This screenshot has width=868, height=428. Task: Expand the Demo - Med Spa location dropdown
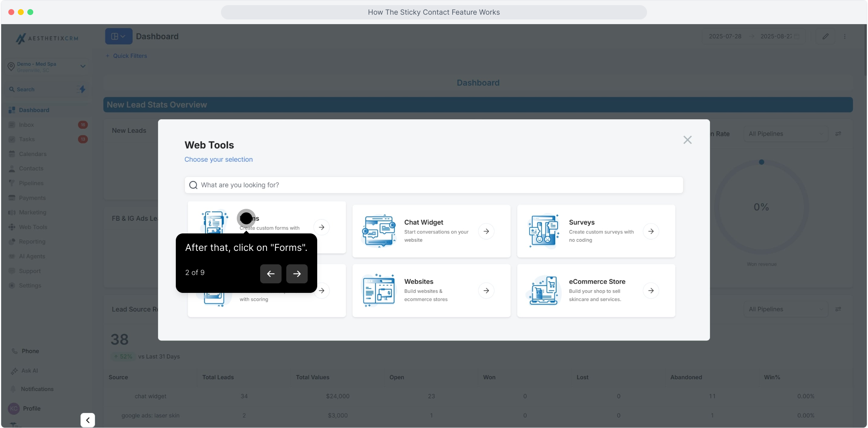[x=83, y=66]
